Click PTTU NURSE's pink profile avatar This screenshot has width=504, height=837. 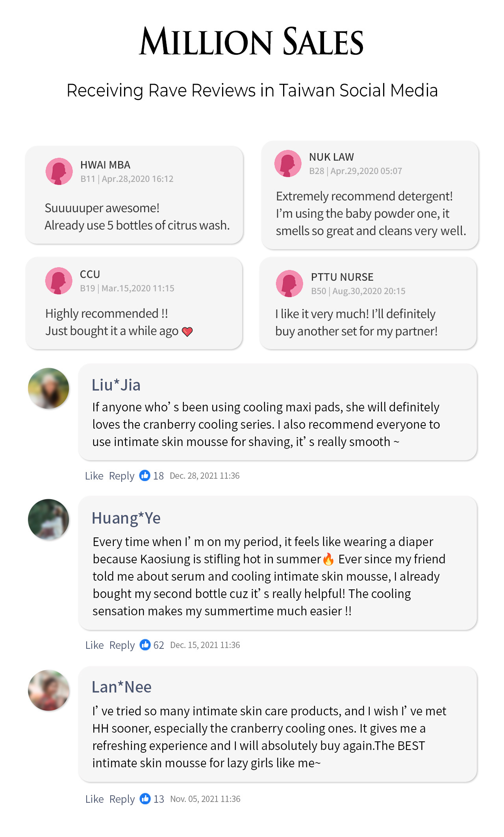pos(289,283)
